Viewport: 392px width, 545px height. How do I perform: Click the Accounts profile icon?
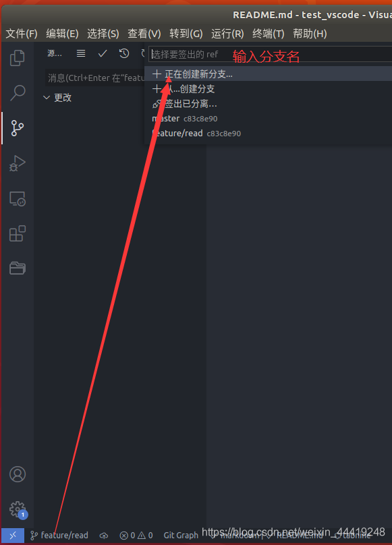[x=18, y=474]
